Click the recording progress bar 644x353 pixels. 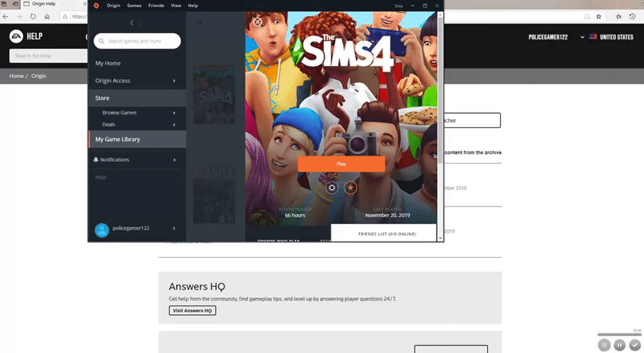point(619,334)
